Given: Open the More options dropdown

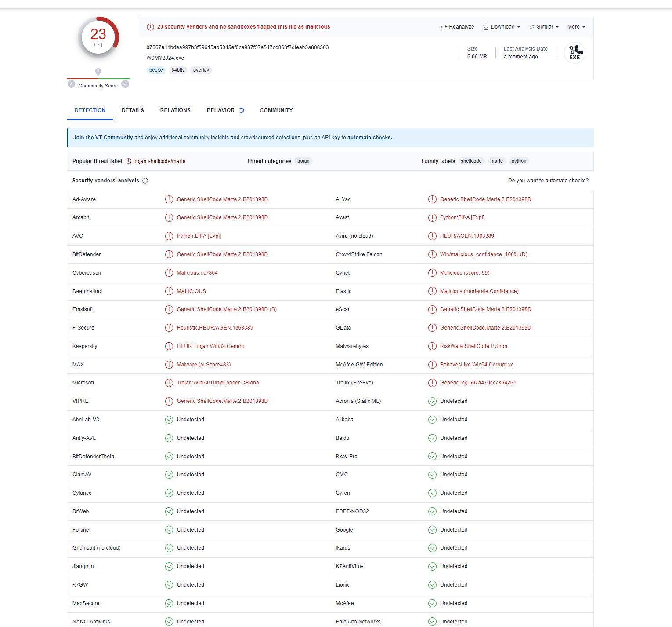Looking at the screenshot, I should pyautogui.click(x=575, y=27).
